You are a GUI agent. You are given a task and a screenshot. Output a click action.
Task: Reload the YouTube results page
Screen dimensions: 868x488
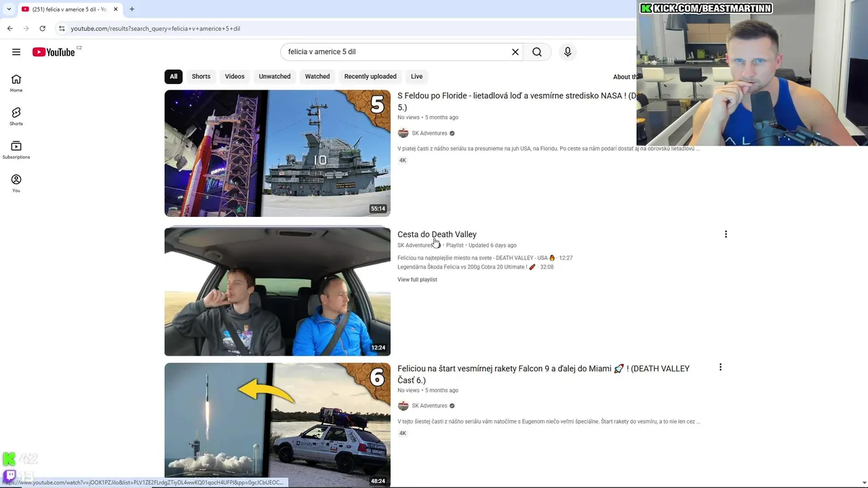click(x=43, y=28)
